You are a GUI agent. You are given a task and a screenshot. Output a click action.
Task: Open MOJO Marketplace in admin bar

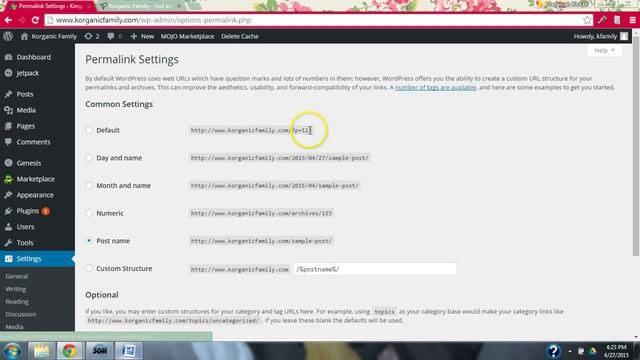[x=187, y=36]
